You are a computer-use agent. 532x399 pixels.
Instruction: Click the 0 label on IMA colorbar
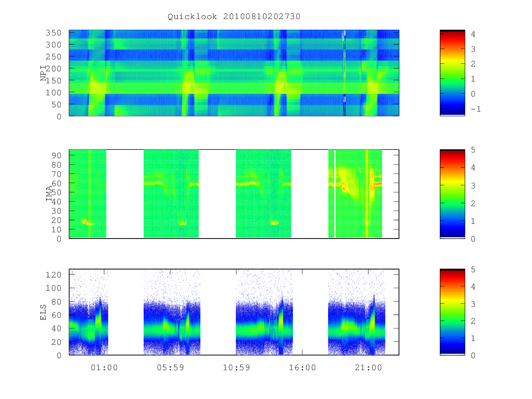[473, 239]
